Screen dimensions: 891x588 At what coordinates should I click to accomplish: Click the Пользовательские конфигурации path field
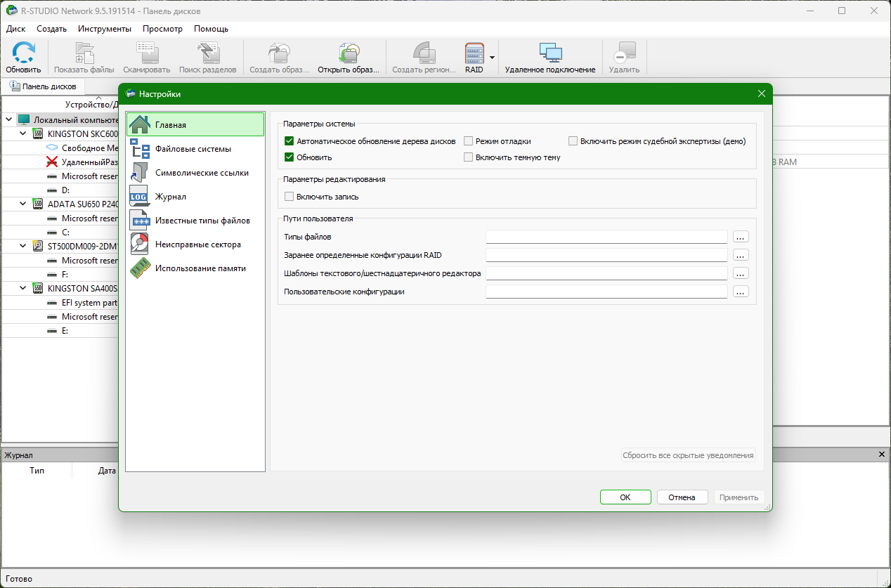coord(606,292)
